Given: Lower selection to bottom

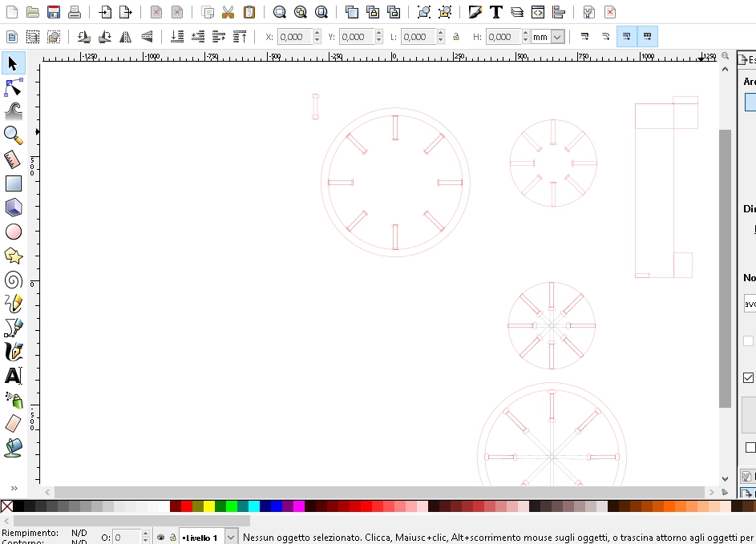Looking at the screenshot, I should pos(177,37).
